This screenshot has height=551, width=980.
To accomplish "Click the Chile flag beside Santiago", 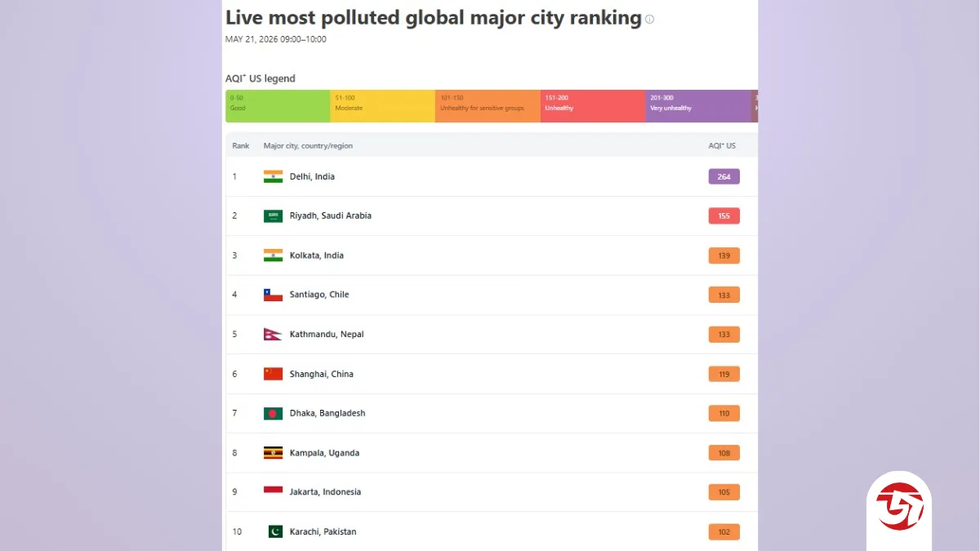I will (273, 295).
